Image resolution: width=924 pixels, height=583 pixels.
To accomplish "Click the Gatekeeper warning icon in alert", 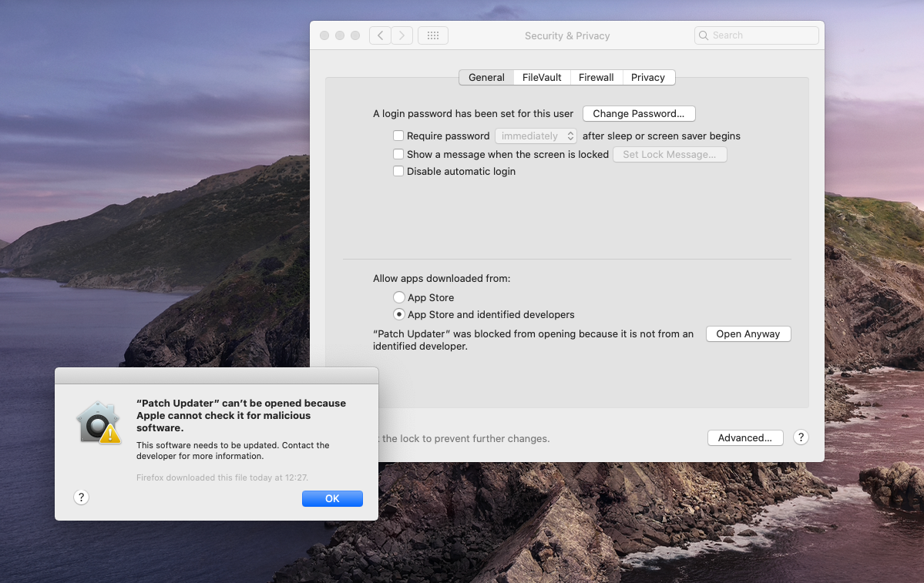I will tap(99, 423).
